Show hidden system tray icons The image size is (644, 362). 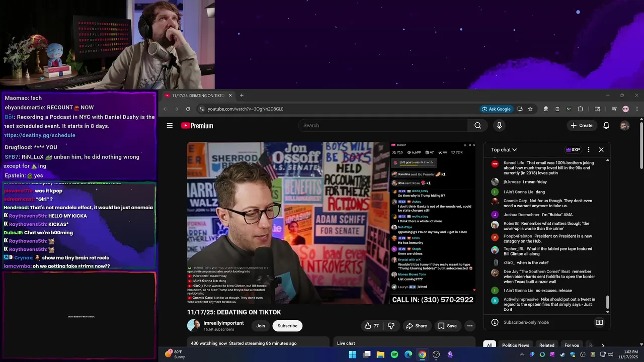522,354
